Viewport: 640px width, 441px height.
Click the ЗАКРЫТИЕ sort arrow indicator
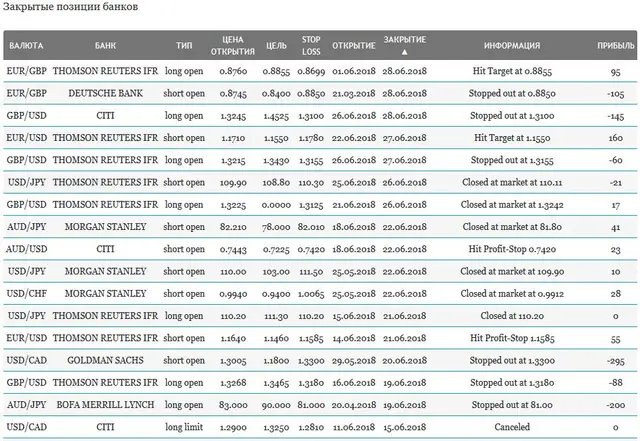(x=404, y=52)
